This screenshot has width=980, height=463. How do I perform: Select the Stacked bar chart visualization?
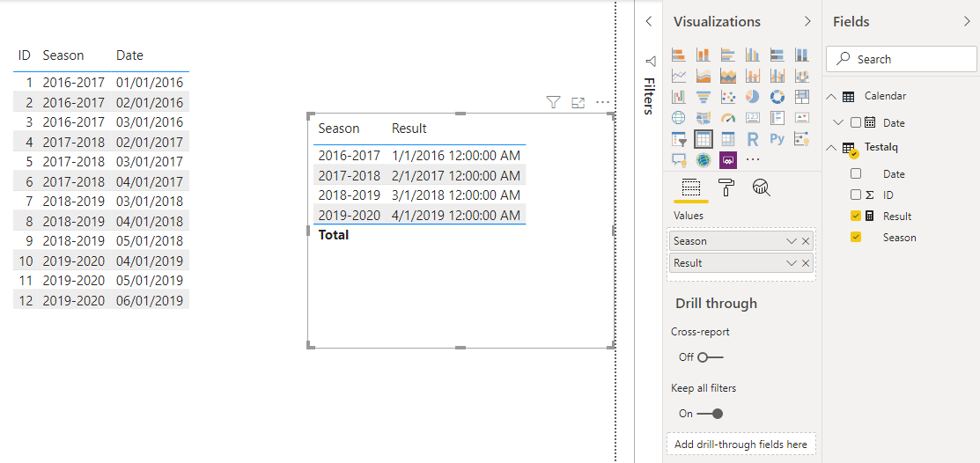(x=679, y=55)
